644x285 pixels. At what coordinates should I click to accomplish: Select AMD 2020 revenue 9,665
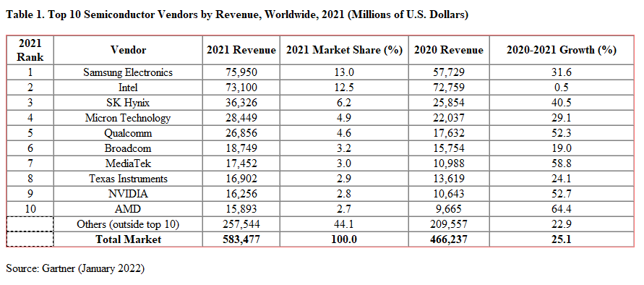(x=449, y=209)
